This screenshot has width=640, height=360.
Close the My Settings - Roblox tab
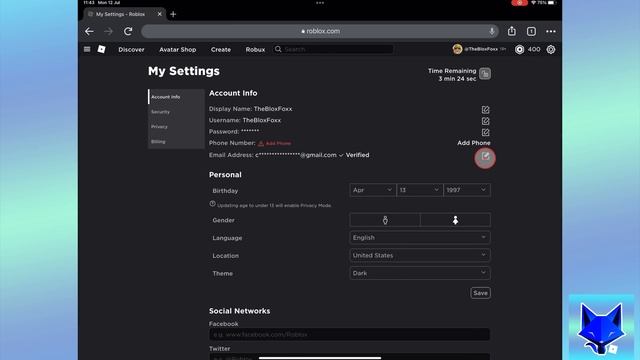[160, 14]
